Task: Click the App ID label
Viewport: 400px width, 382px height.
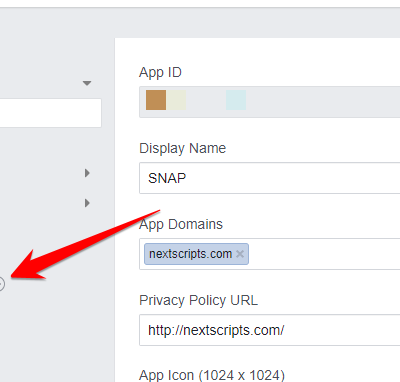Action: tap(160, 72)
